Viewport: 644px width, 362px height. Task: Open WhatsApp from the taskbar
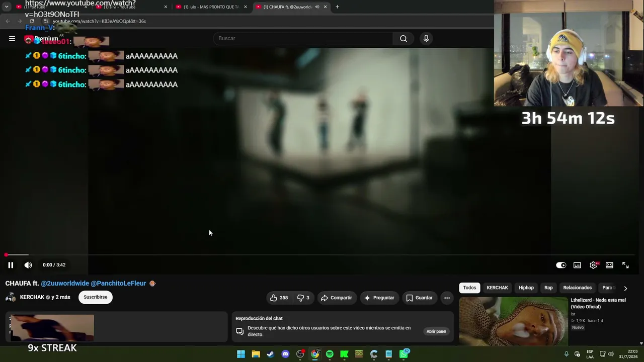tap(404, 354)
